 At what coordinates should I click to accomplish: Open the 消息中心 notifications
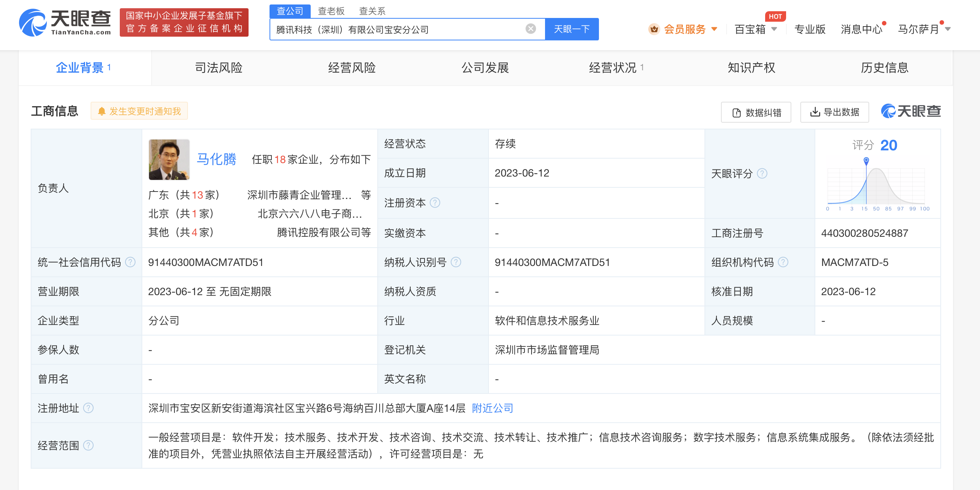pos(861,29)
